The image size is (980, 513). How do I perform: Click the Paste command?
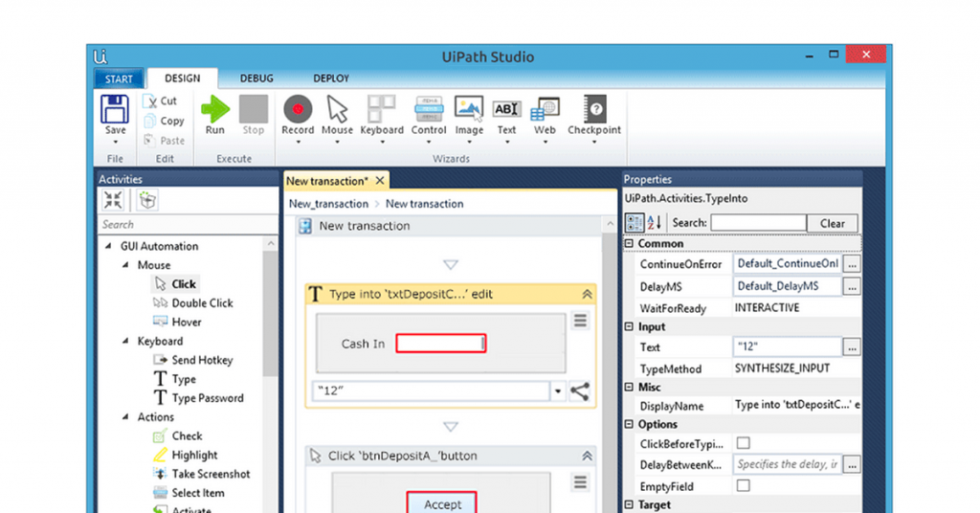pyautogui.click(x=164, y=141)
